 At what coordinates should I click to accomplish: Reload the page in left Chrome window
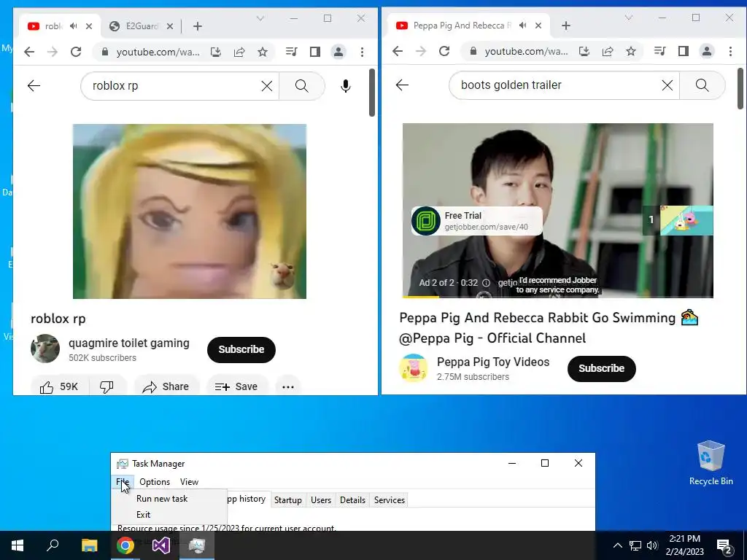76,52
